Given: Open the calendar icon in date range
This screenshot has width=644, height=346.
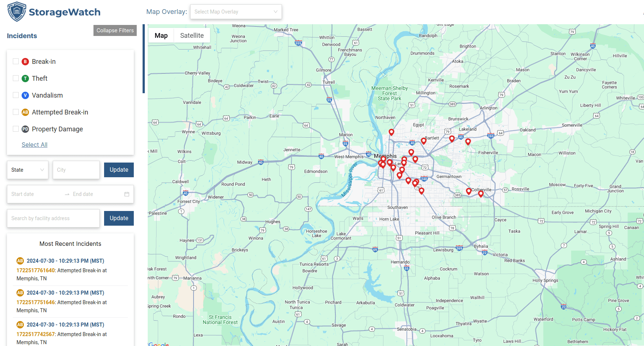Looking at the screenshot, I should click(x=127, y=194).
